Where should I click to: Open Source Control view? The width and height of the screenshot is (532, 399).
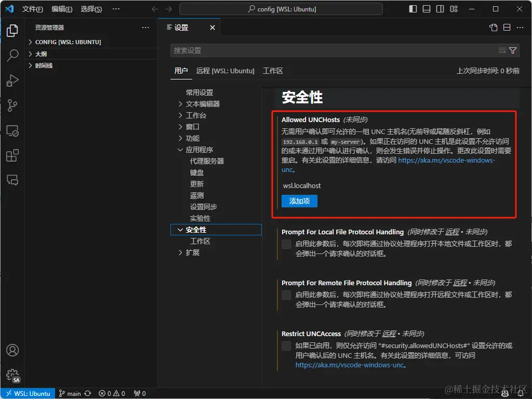click(12, 105)
